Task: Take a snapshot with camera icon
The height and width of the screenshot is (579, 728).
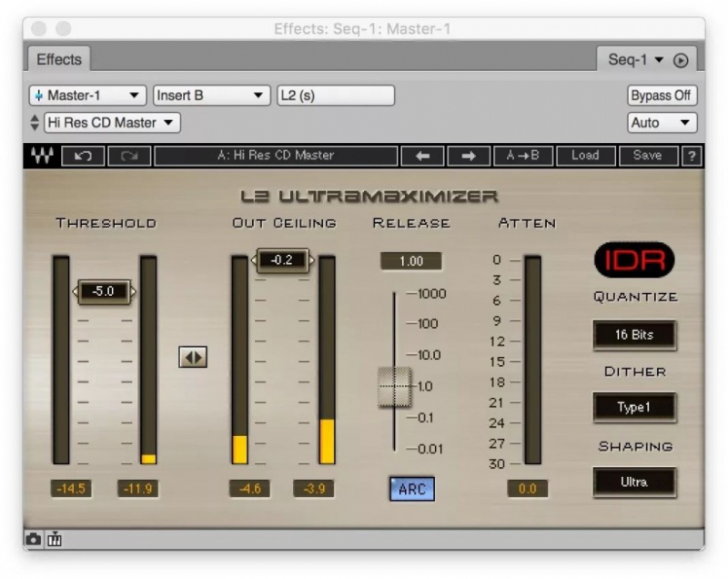Action: pyautogui.click(x=33, y=540)
